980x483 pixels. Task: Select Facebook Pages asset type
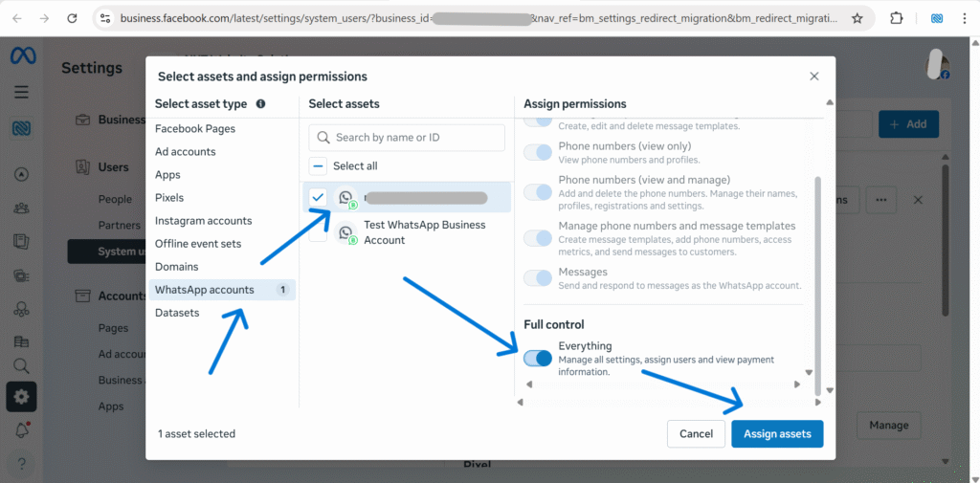click(195, 129)
